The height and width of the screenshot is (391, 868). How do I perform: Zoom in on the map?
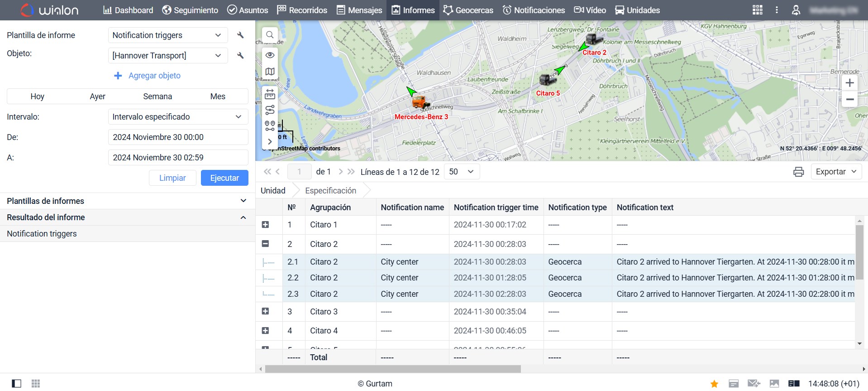pos(849,83)
